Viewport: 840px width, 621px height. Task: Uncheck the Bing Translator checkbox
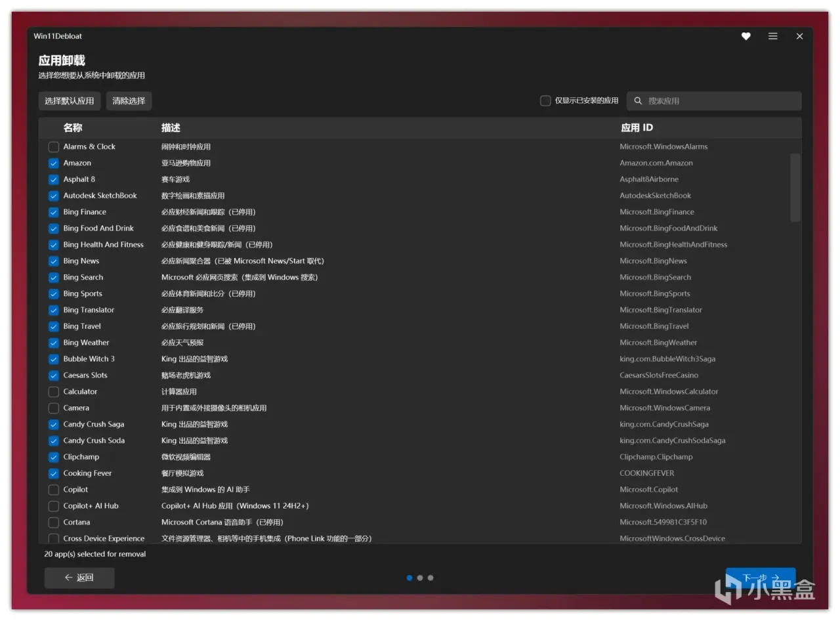pos(54,310)
